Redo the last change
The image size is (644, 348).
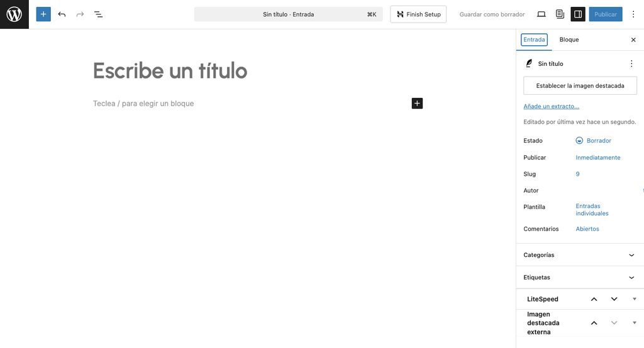(80, 14)
